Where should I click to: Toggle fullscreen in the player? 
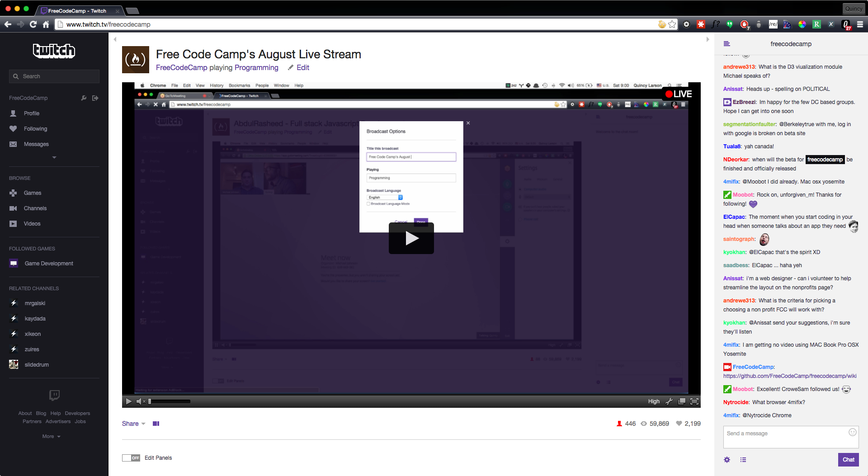694,401
